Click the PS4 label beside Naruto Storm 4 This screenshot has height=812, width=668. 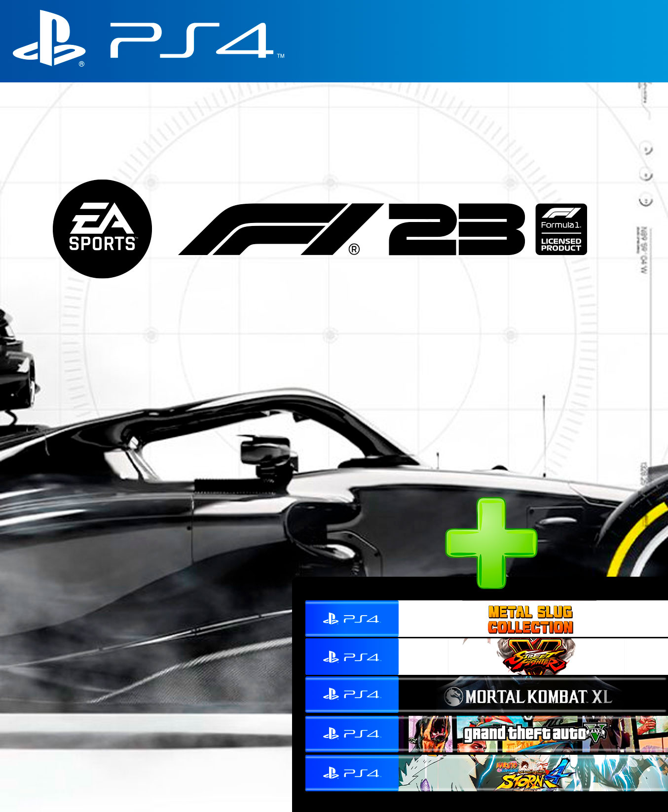click(x=352, y=773)
